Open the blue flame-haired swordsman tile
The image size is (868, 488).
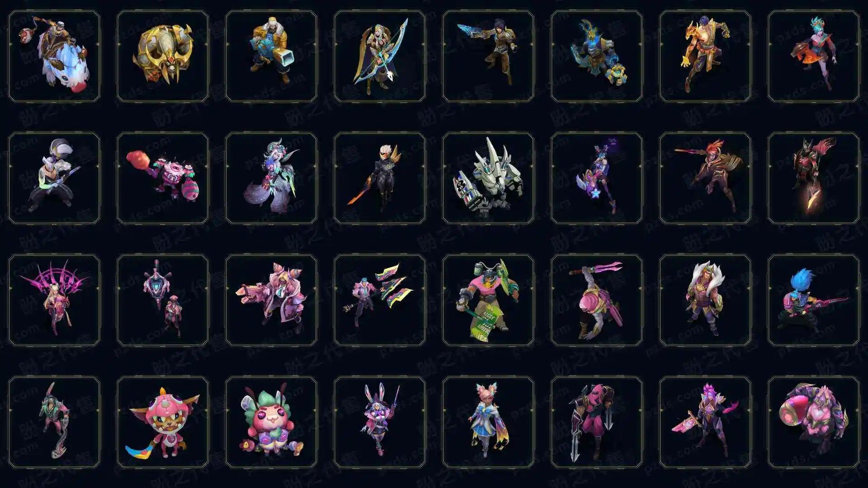pyautogui.click(x=814, y=300)
